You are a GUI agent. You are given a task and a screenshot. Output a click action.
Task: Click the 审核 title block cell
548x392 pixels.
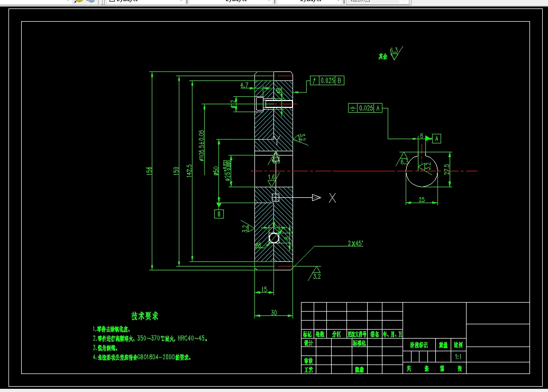point(308,361)
